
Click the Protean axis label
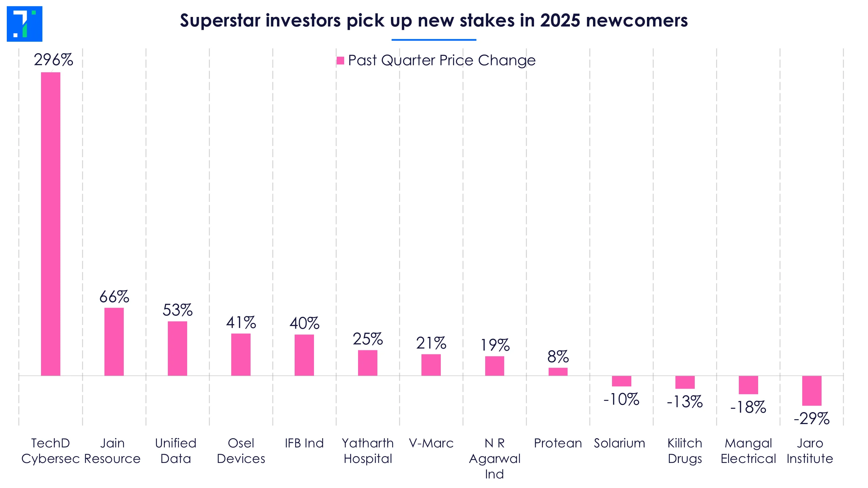click(558, 443)
